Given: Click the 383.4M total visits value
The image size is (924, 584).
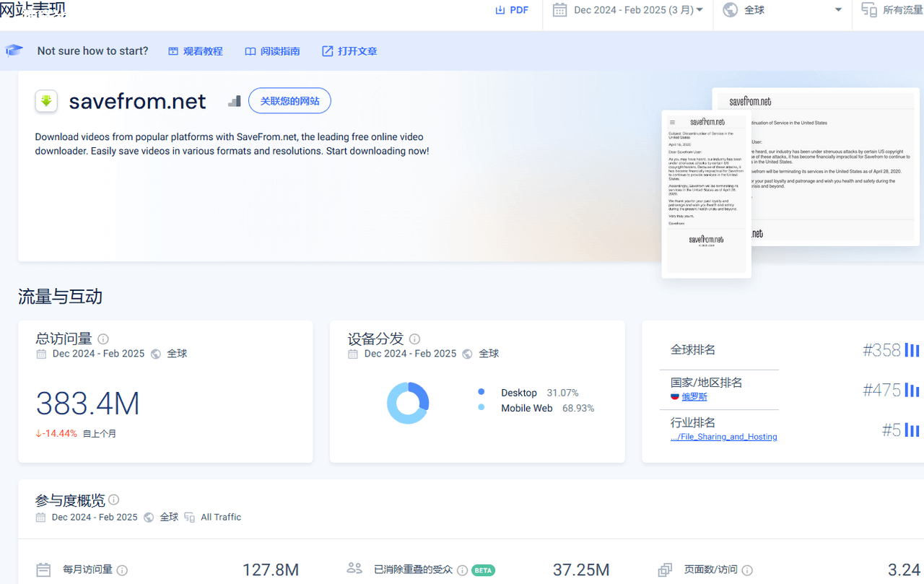Looking at the screenshot, I should [x=87, y=404].
